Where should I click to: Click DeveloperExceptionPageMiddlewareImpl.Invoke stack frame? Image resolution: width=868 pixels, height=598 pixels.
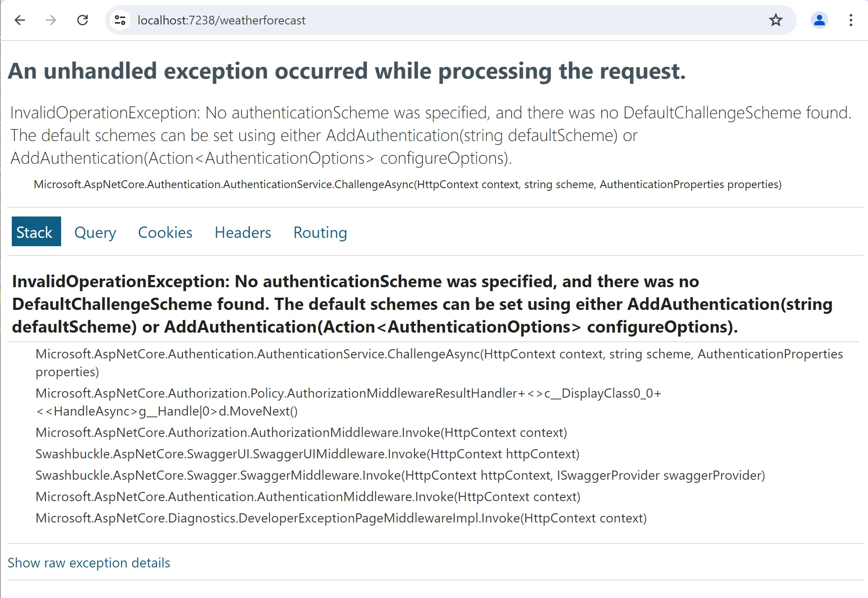[341, 518]
